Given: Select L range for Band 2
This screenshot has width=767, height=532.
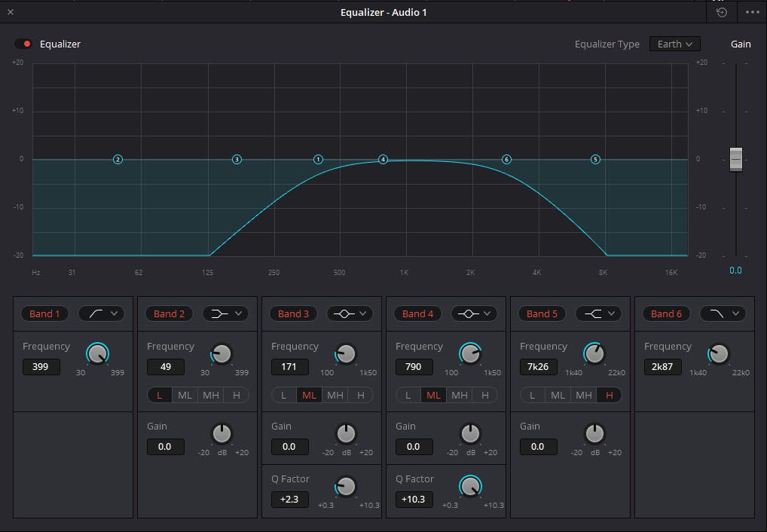Looking at the screenshot, I should [x=160, y=396].
